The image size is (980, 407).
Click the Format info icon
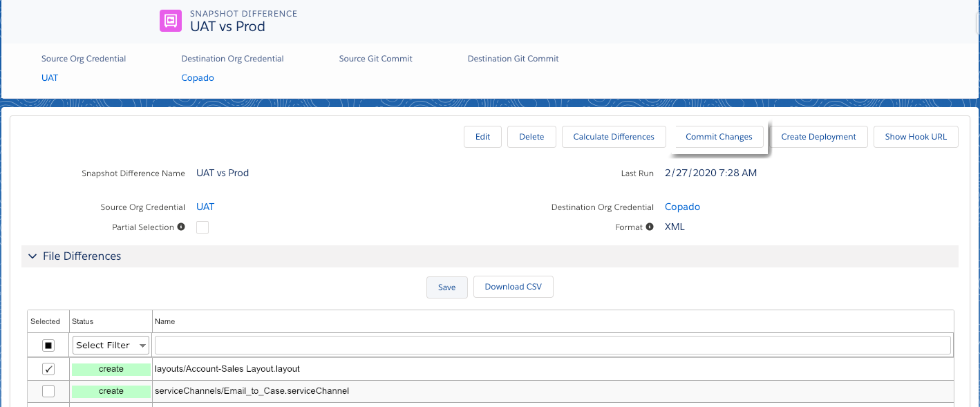coord(650,227)
